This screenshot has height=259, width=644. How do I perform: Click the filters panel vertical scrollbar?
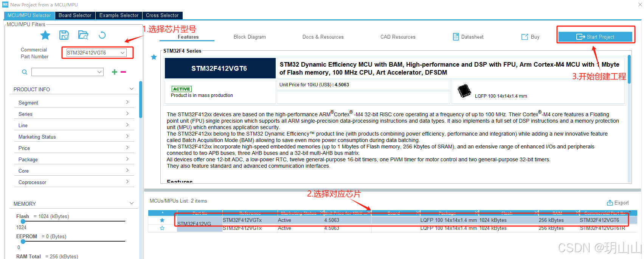[141, 100]
